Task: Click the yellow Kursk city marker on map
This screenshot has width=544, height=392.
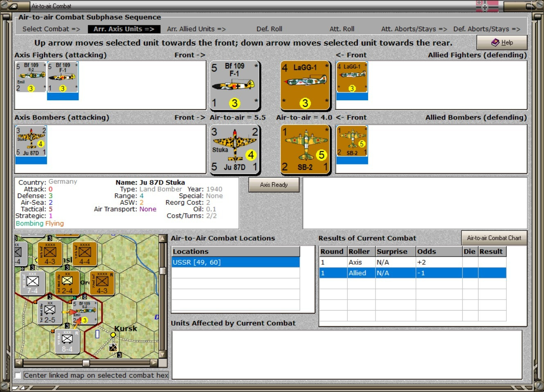Action: click(113, 335)
